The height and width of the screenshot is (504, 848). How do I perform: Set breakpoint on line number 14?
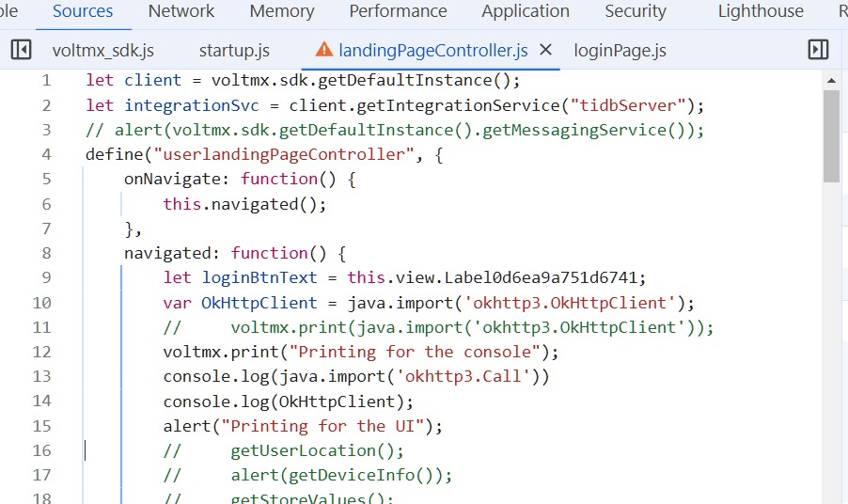[x=41, y=401]
